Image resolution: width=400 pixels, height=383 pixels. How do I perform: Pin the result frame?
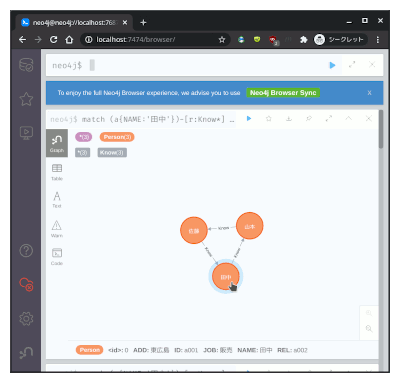pos(309,118)
